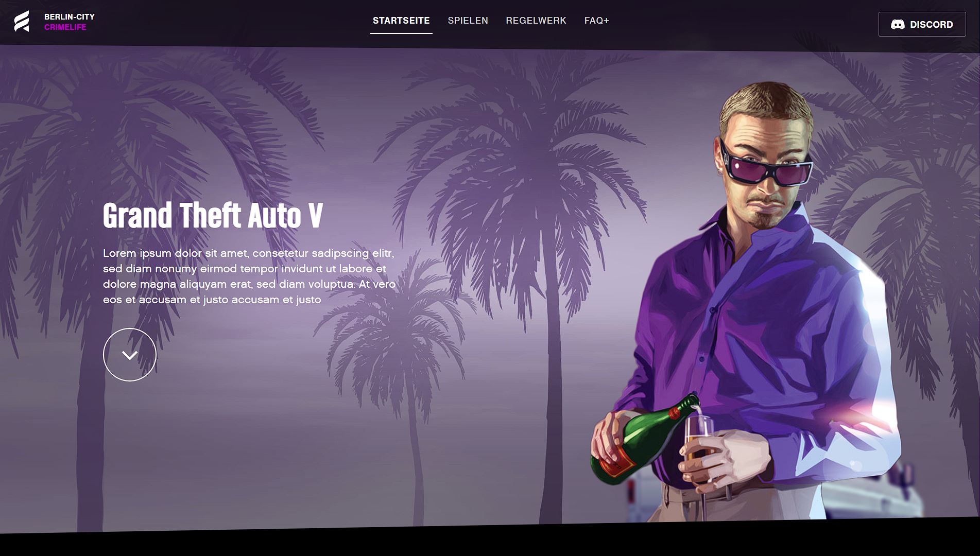
Task: Go to the REGELWERK page
Action: coord(536,21)
